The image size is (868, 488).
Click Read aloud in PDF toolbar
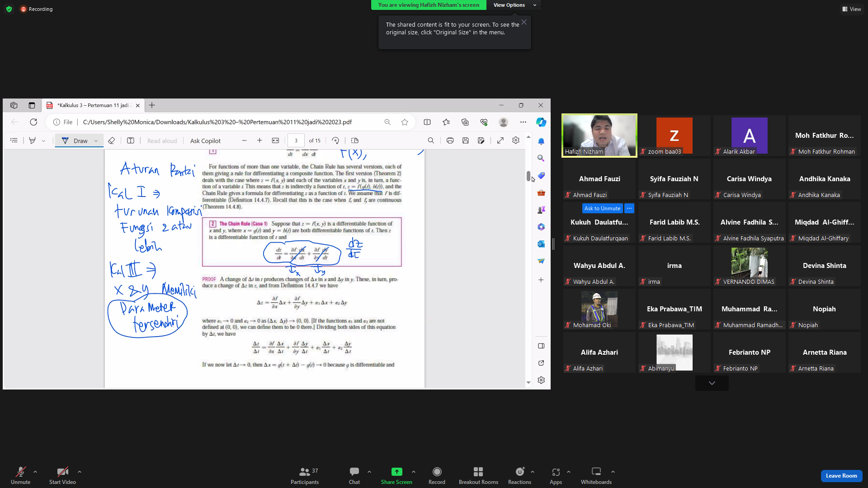[162, 141]
